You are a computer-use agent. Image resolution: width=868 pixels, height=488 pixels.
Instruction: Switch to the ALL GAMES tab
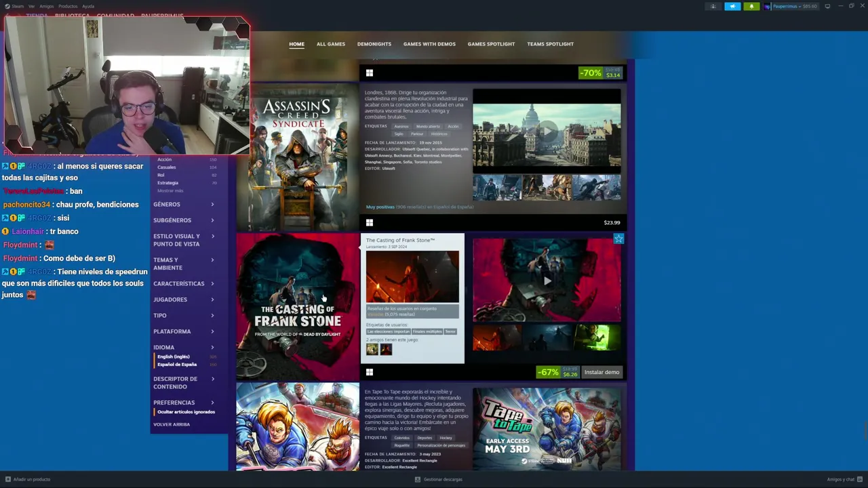click(x=331, y=44)
